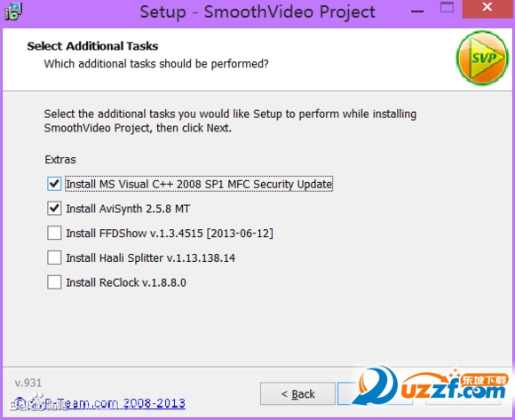Click the 'Extras' group heading
Screen dimensions: 515x420
[x=60, y=160]
